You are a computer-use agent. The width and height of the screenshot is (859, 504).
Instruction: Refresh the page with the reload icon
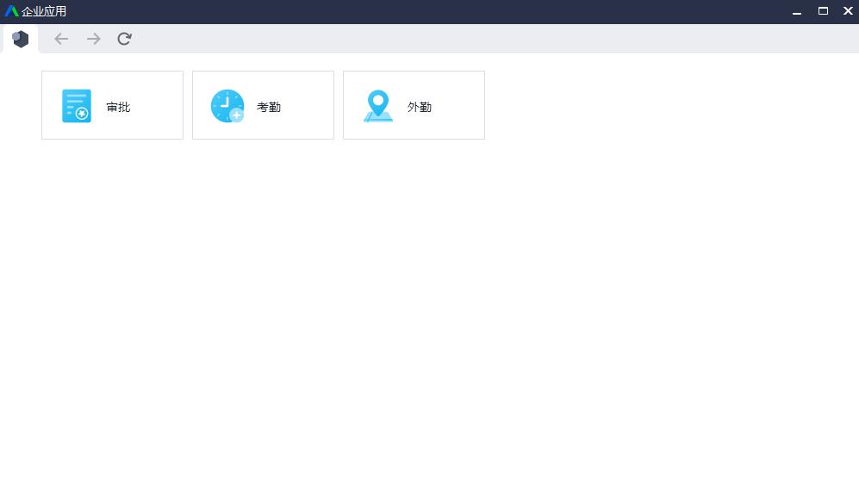[x=124, y=39]
